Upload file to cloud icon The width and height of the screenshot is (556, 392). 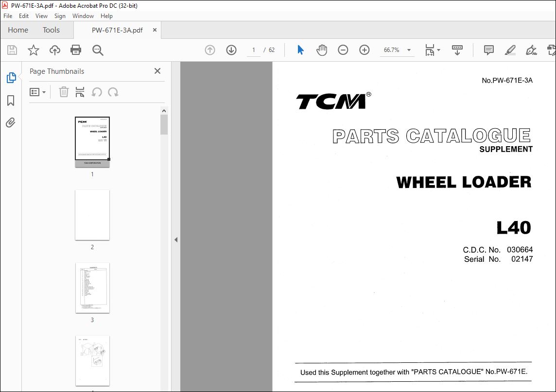click(54, 50)
